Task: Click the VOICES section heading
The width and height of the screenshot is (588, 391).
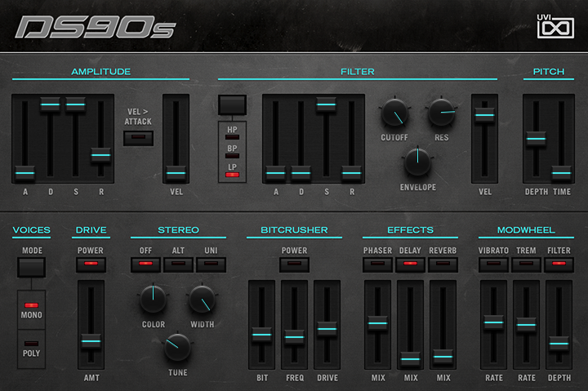Action: click(32, 230)
